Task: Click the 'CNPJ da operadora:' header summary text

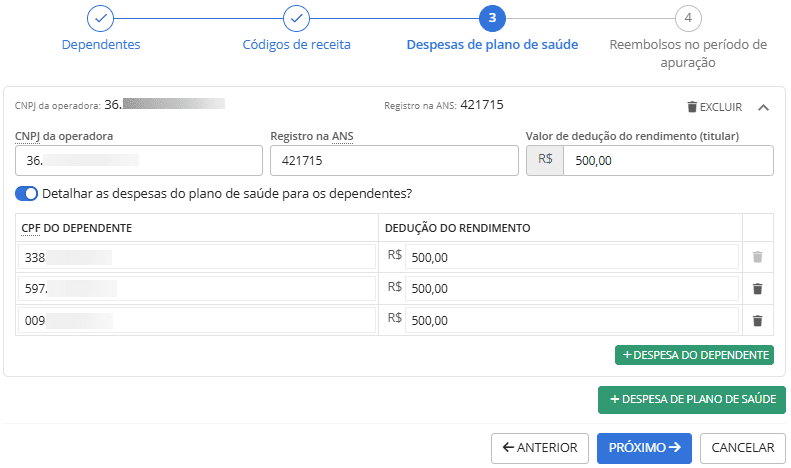Action: (58, 105)
